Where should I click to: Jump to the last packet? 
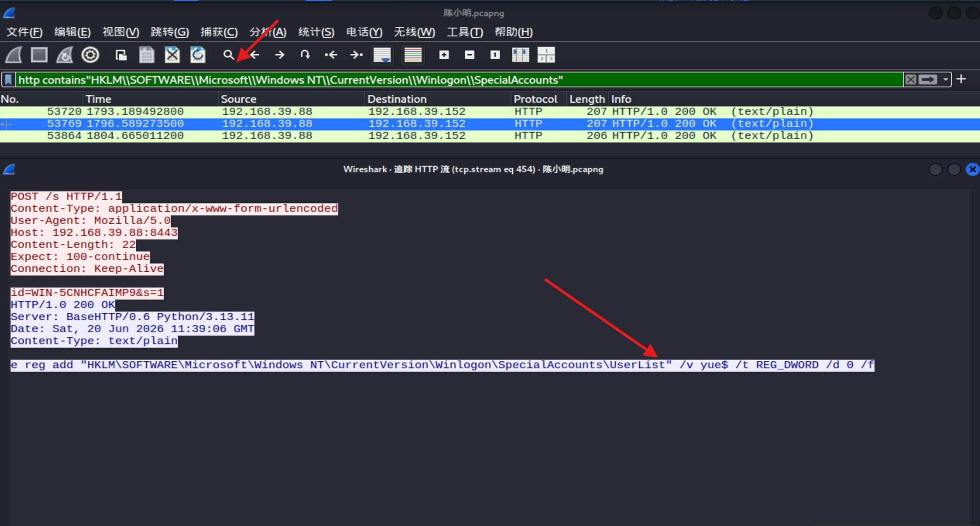coord(356,55)
